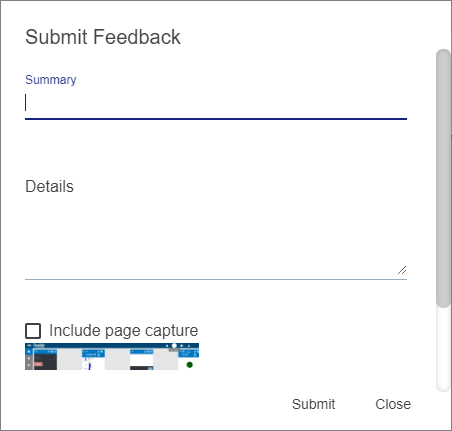Click the blue header of the capture thumbnail
Image resolution: width=452 pixels, height=431 pixels.
click(112, 345)
